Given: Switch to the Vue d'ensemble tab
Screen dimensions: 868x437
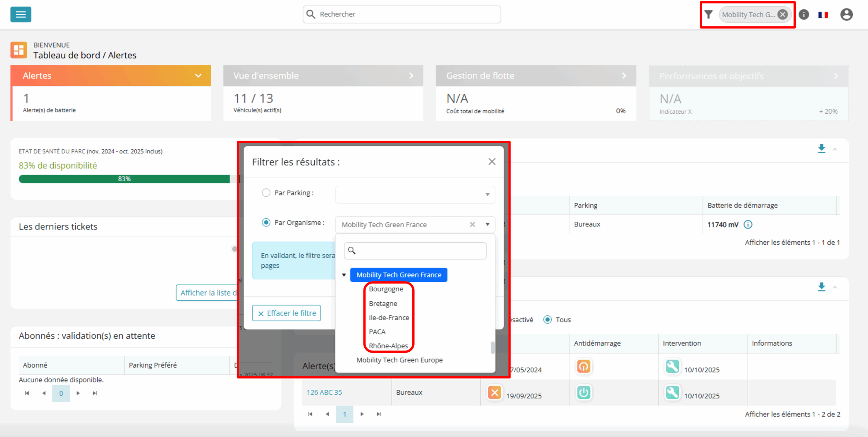Looking at the screenshot, I should pos(323,75).
